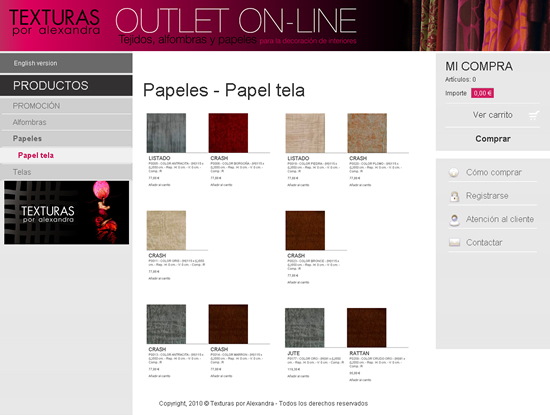Open the Alfombras category

point(66,122)
